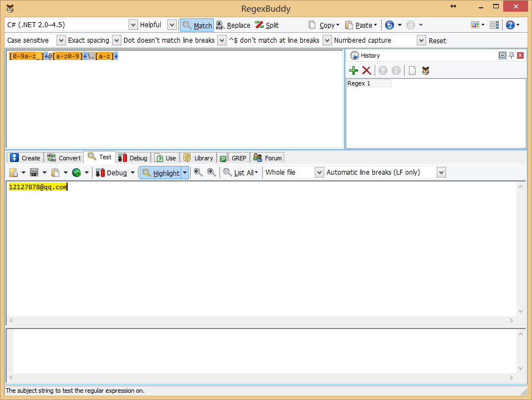Viewport: 532px width, 400px height.
Task: Go to previous match icon
Action: pyautogui.click(x=198, y=173)
